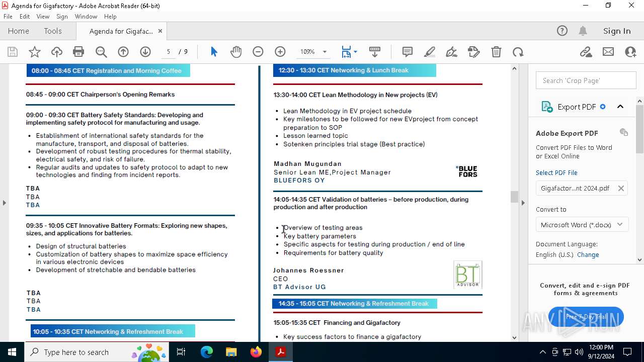Click Sign In
Image resolution: width=644 pixels, height=362 pixels.
tap(617, 31)
